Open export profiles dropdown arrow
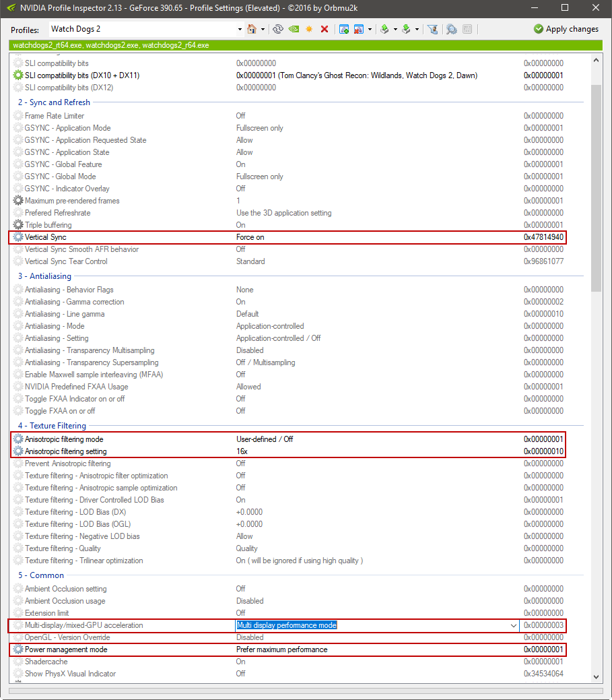612x700 pixels. click(395, 30)
